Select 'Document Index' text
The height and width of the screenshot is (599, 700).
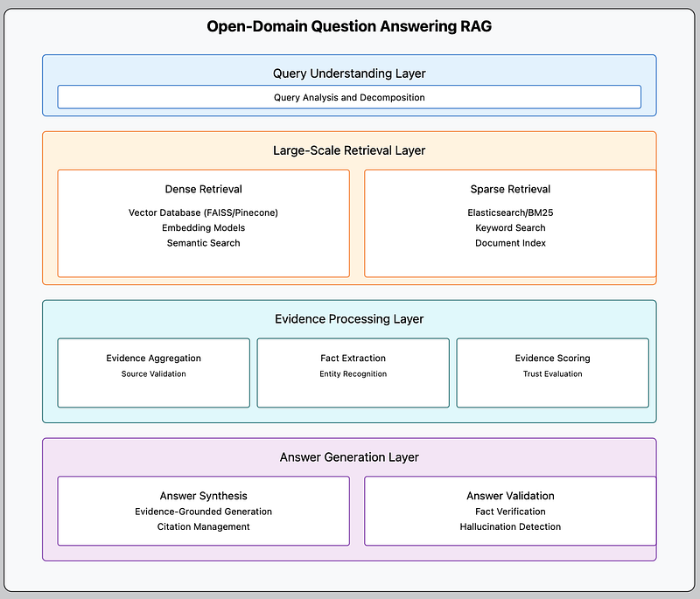(x=510, y=243)
